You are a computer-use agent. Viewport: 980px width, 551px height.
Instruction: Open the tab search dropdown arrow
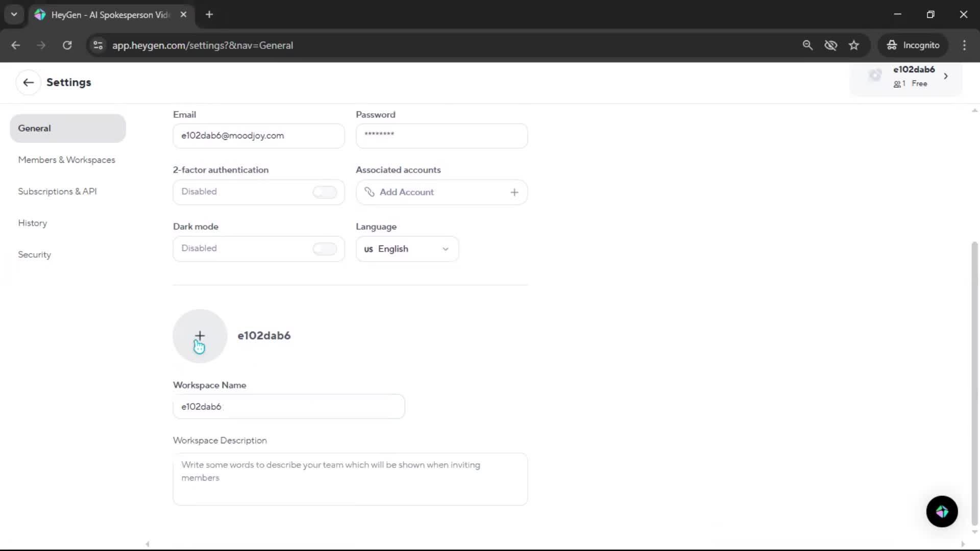(14, 14)
